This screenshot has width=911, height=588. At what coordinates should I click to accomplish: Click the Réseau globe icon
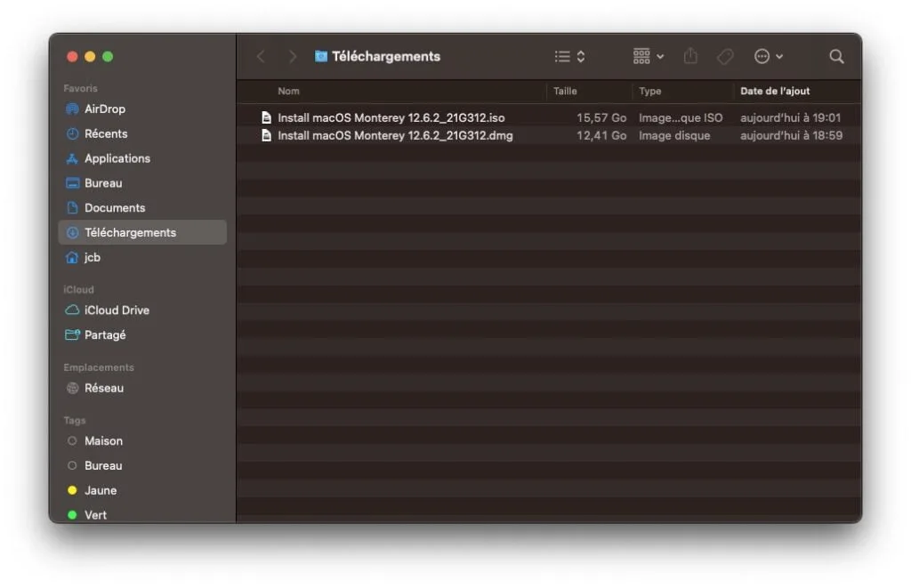[x=72, y=388]
